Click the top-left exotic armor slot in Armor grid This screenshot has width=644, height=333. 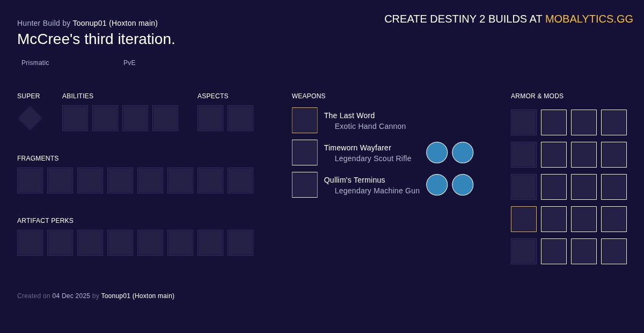coord(524,122)
